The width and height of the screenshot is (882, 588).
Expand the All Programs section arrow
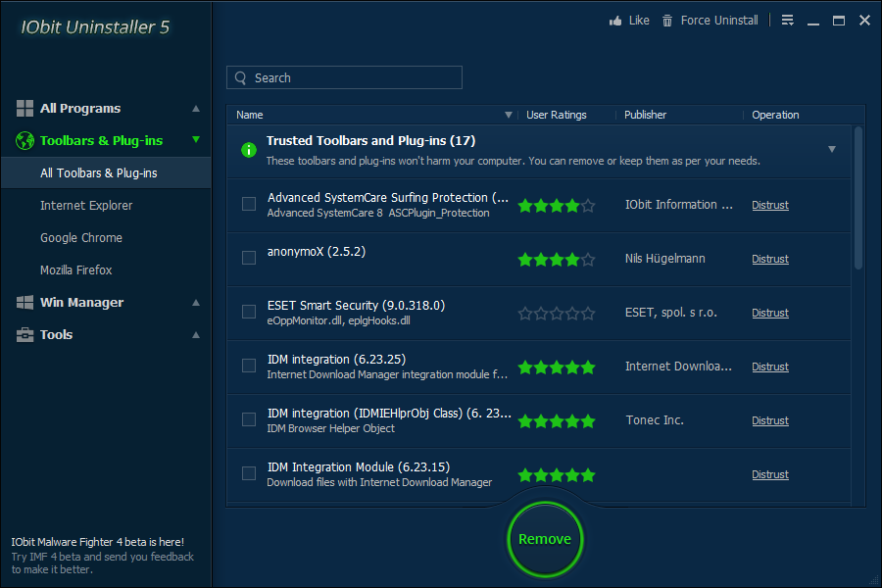click(x=196, y=109)
